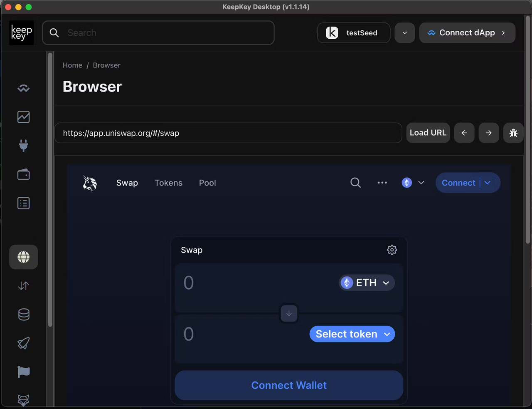Viewport: 532px width, 409px height.
Task: Expand the dropdown next to testSeed
Action: 405,33
